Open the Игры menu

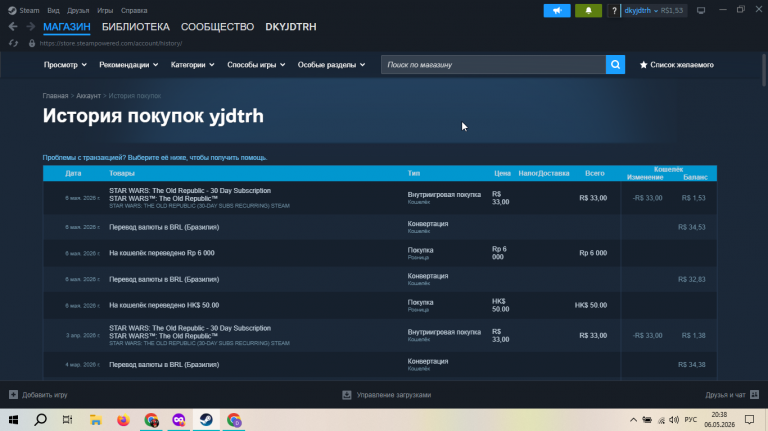[x=105, y=10]
